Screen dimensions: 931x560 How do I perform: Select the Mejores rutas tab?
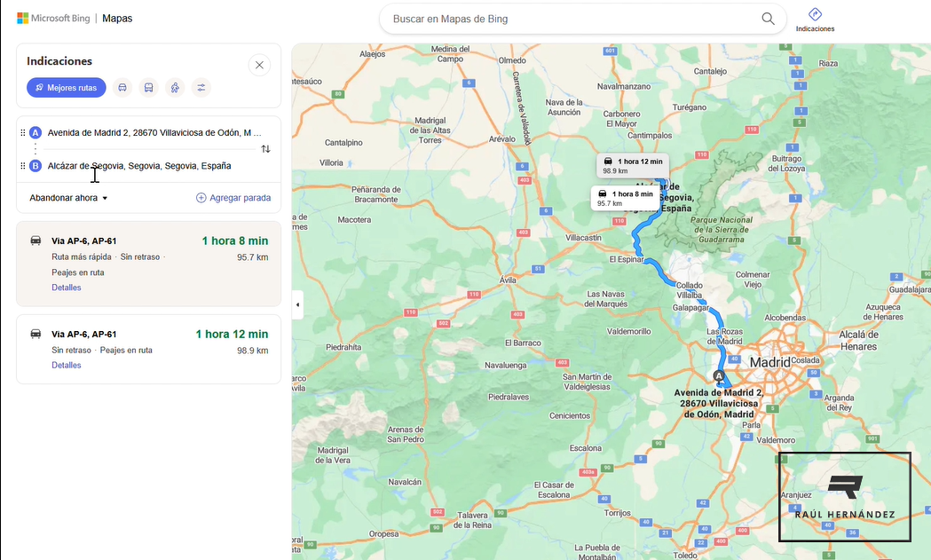67,87
